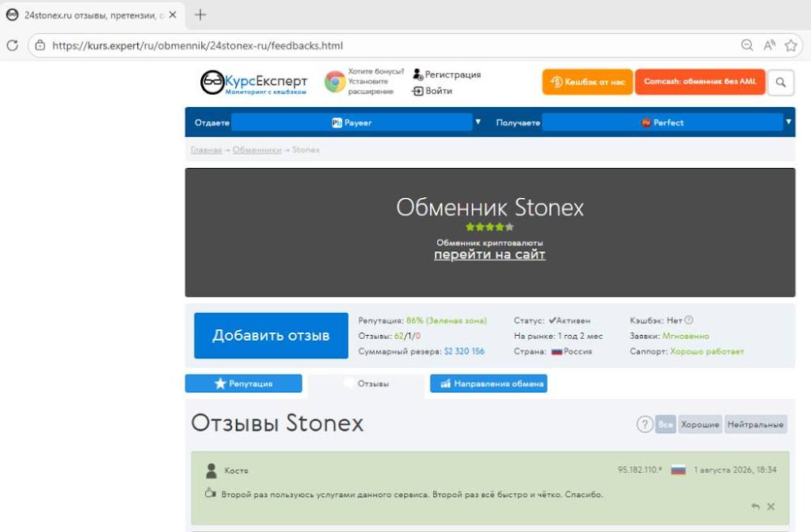Click the Добавить отзыв button
The height and width of the screenshot is (532, 811).
(271, 336)
